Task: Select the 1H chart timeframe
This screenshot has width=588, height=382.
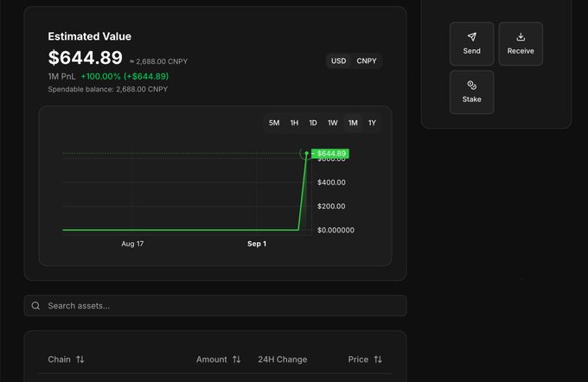Action: (294, 123)
